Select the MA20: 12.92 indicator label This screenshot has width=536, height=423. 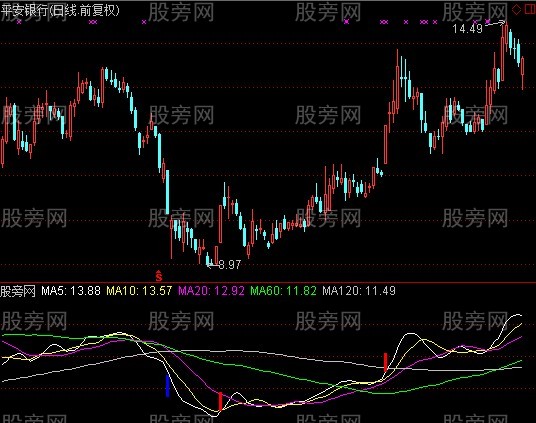tap(211, 291)
